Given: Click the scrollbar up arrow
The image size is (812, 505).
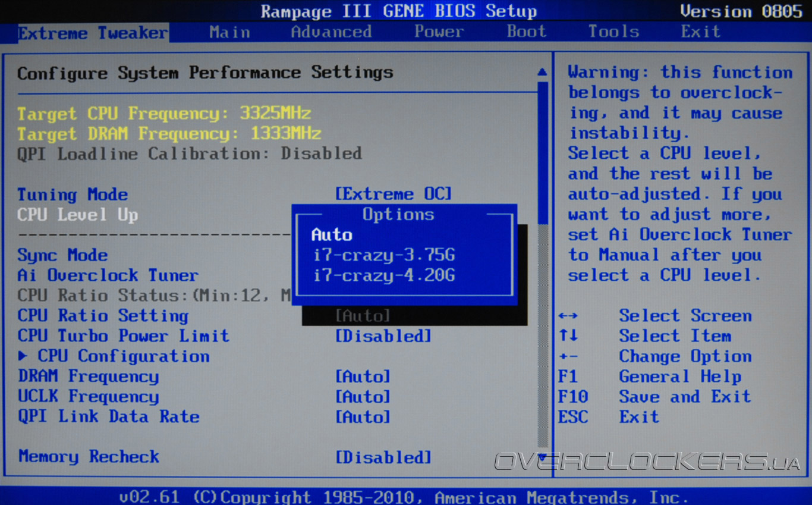Looking at the screenshot, I should 542,72.
